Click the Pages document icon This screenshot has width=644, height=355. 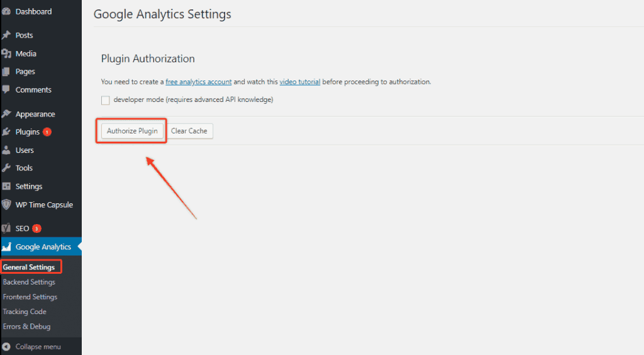pyautogui.click(x=6, y=72)
